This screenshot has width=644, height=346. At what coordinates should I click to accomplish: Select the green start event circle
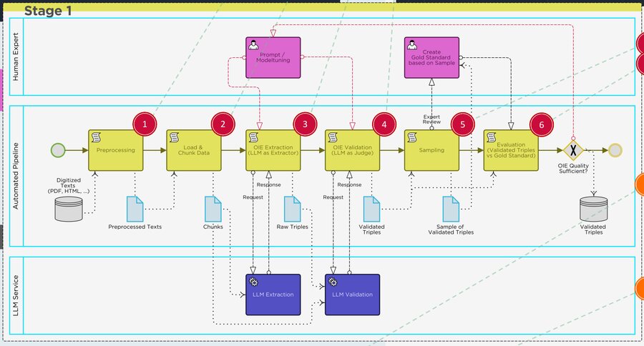(x=58, y=150)
